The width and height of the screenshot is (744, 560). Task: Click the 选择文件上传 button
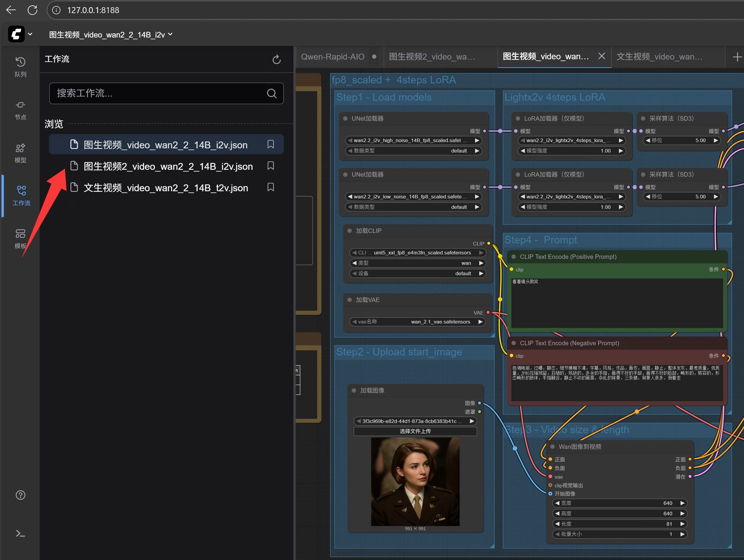(x=415, y=431)
